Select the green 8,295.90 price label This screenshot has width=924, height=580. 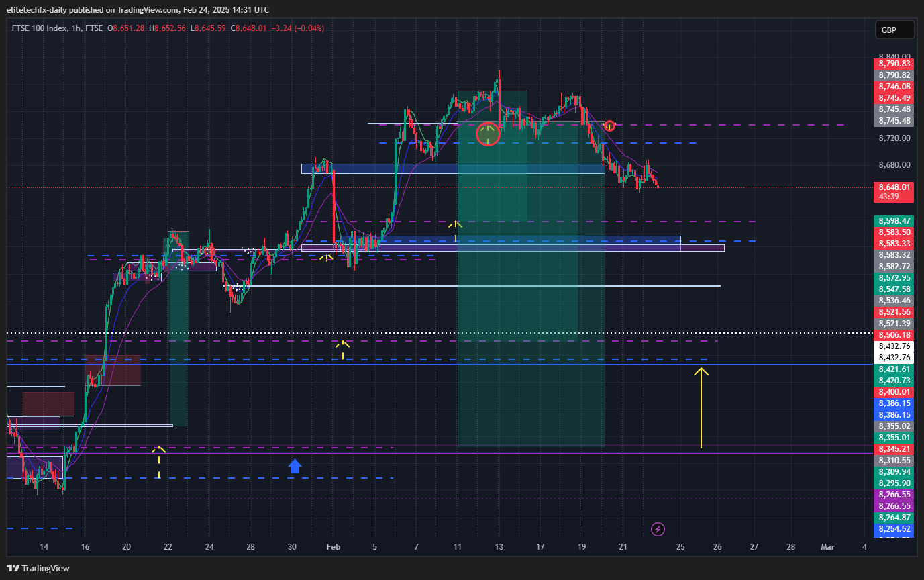pos(894,483)
